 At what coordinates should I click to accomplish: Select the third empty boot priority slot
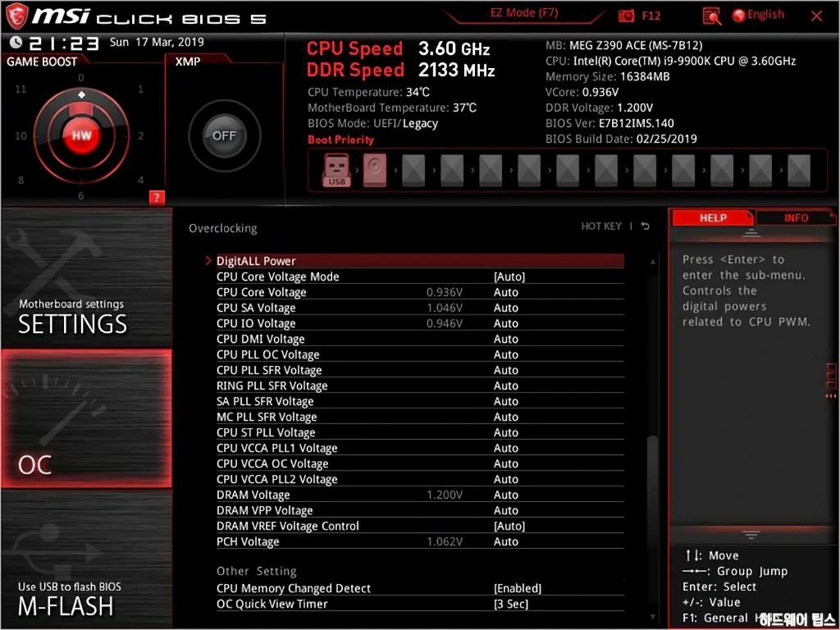pos(491,171)
